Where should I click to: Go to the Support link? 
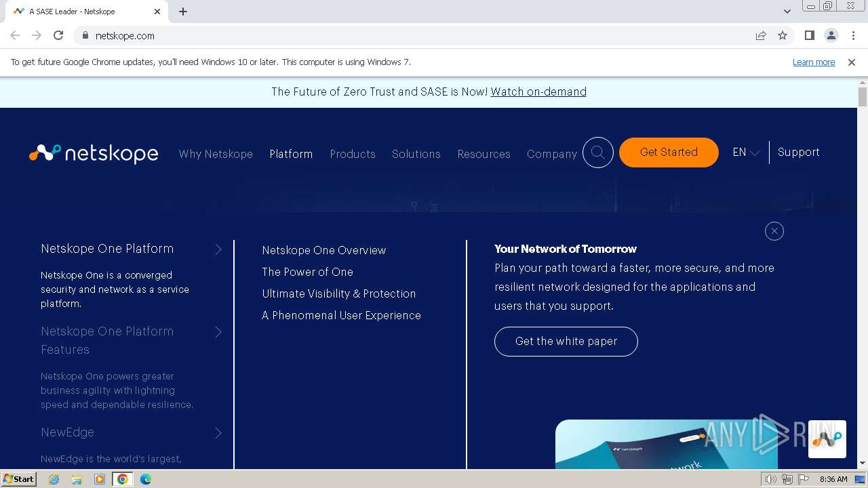click(x=799, y=152)
